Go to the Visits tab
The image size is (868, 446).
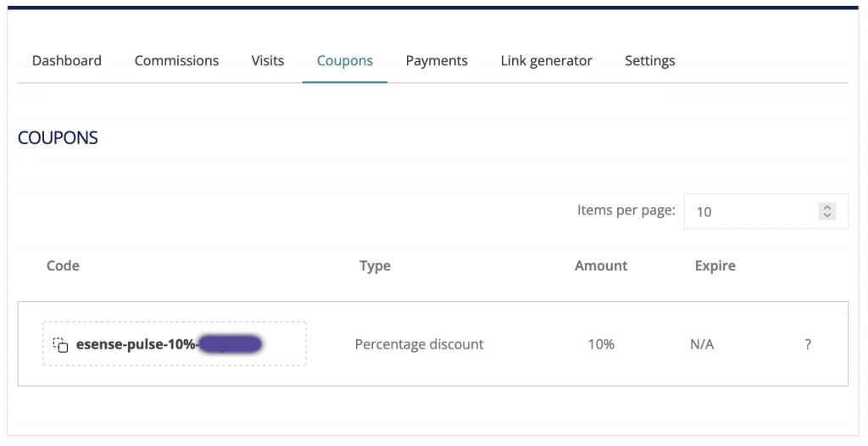268,61
